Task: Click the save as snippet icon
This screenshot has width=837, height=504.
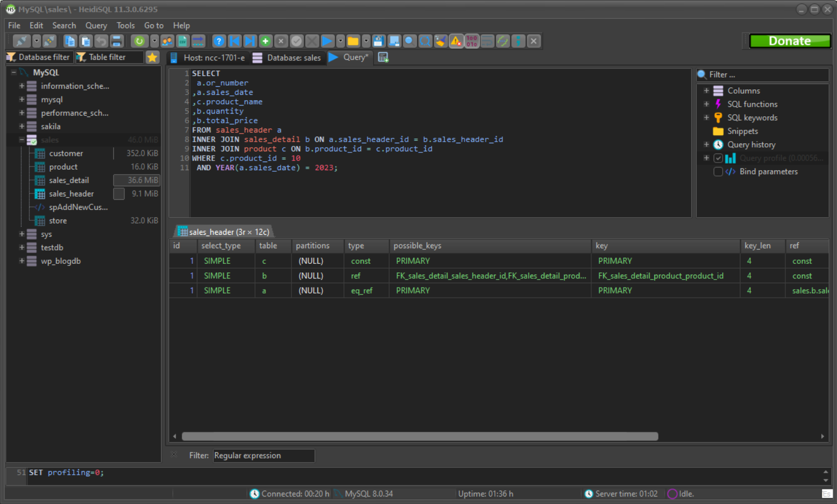Action: pos(394,41)
